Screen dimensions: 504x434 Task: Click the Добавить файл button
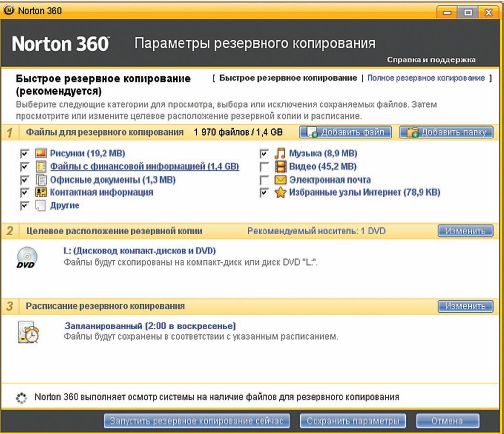pyautogui.click(x=345, y=132)
